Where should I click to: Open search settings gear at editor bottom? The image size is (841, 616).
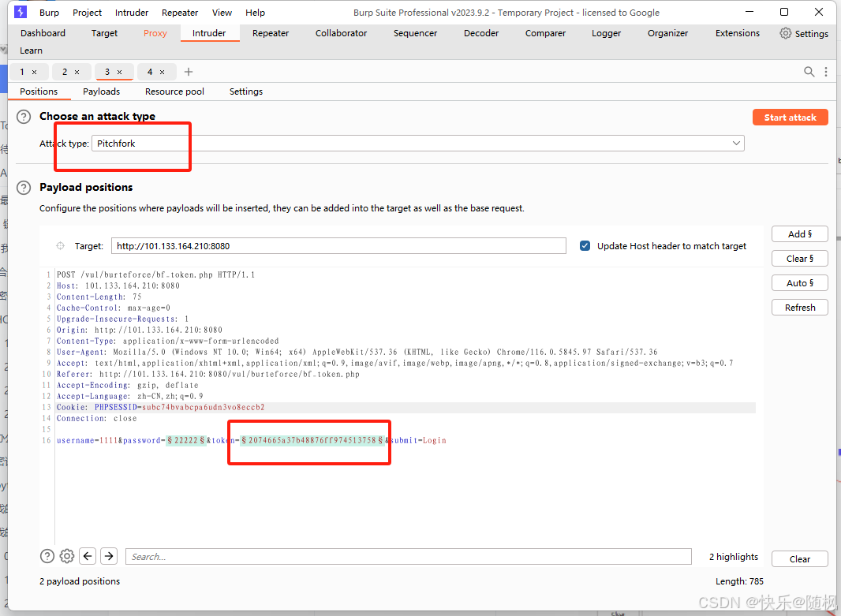(67, 557)
